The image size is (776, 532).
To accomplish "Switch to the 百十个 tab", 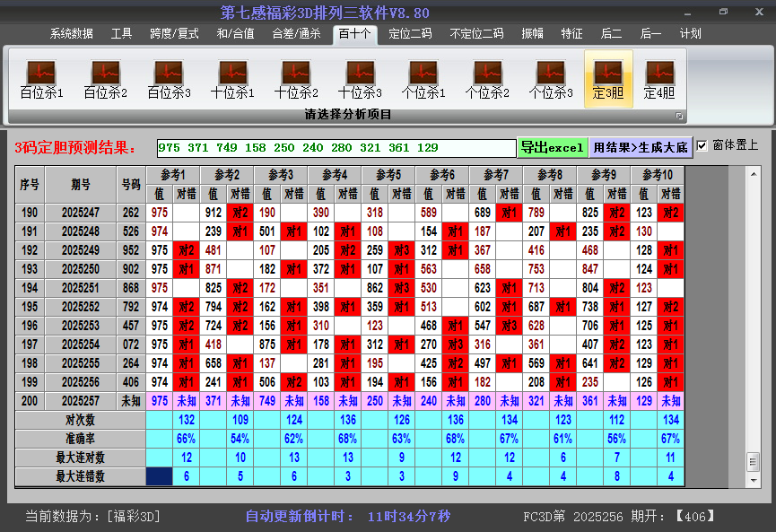I will coord(355,34).
